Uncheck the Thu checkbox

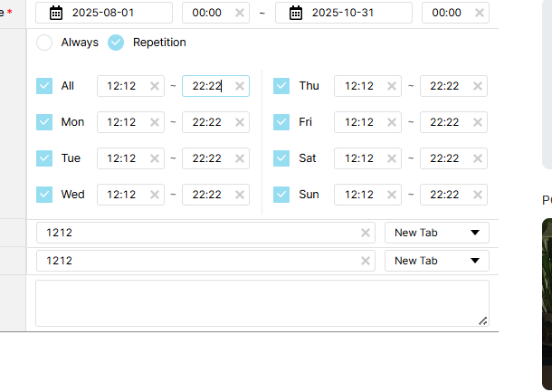pos(281,86)
